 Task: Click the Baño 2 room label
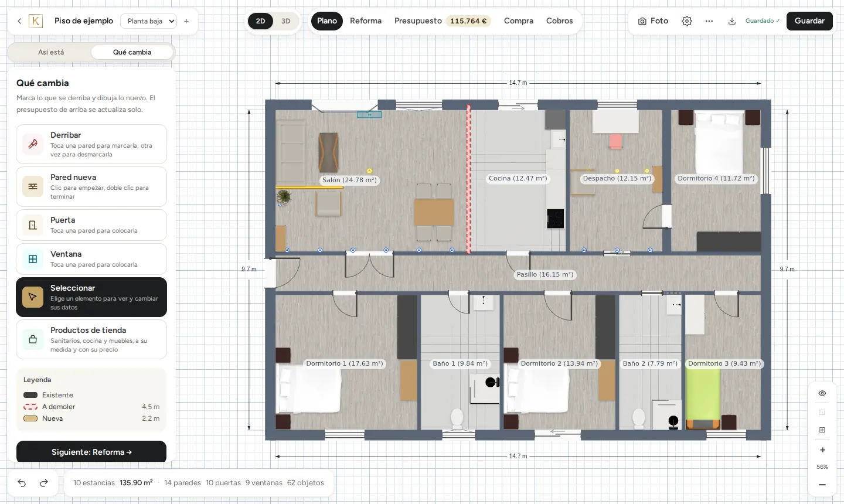pos(650,363)
